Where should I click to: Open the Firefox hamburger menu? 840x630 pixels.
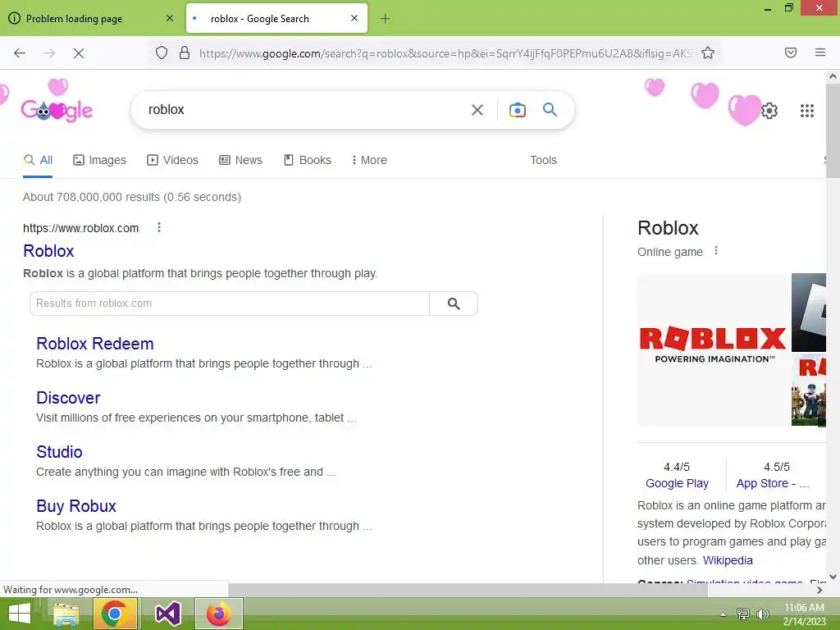820,52
